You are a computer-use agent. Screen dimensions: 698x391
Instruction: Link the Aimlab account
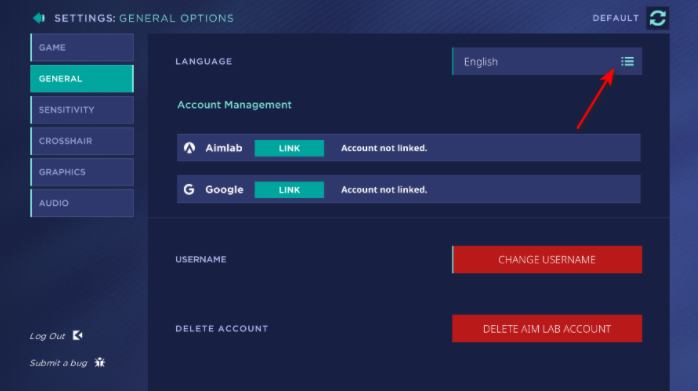point(289,148)
